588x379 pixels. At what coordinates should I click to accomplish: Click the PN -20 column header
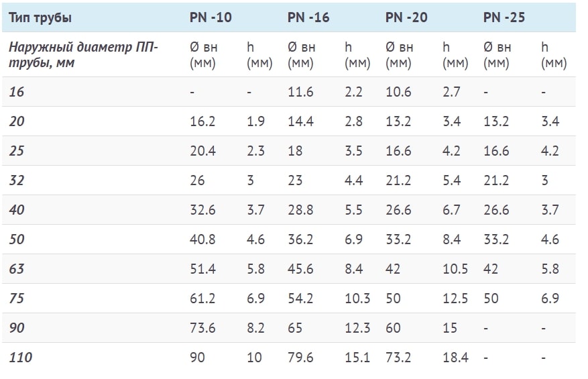point(406,17)
